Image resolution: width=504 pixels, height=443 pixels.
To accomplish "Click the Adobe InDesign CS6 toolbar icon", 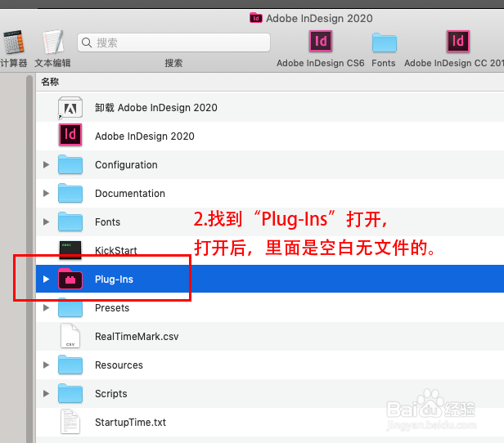I will 321,42.
